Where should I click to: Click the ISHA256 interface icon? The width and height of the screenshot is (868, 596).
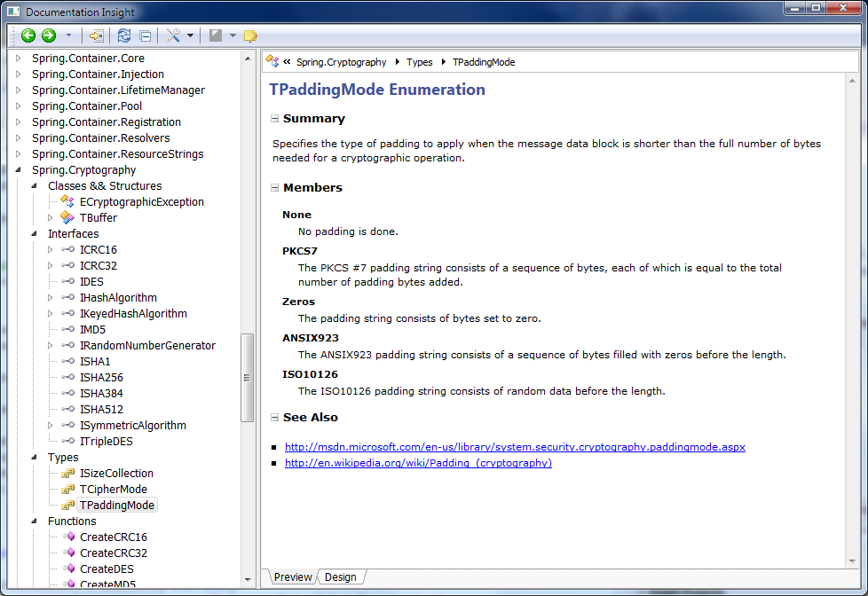pos(67,378)
